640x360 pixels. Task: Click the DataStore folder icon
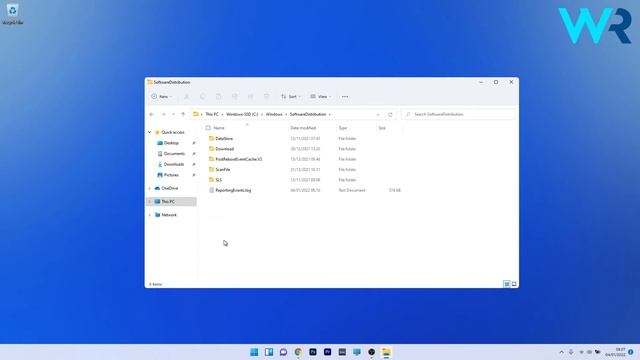tap(211, 138)
